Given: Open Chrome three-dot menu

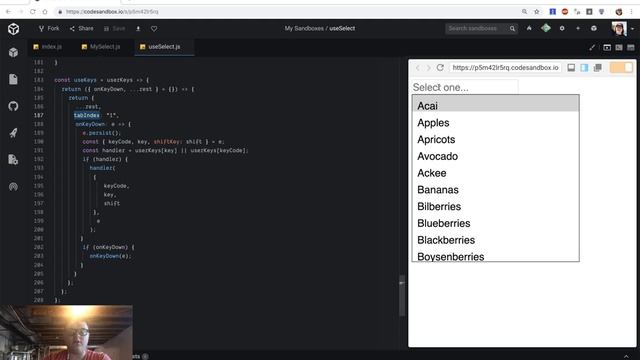Looking at the screenshot, I should coord(631,12).
